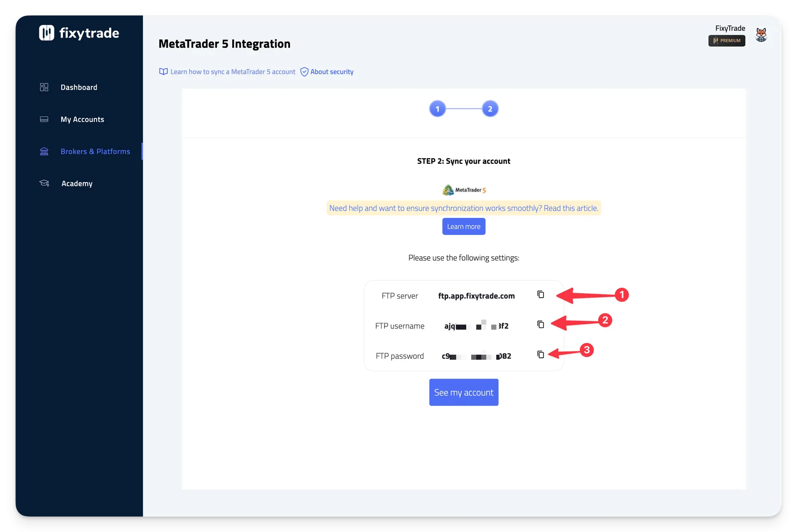Copy the FTP password
This screenshot has height=532, width=797.
(x=540, y=354)
